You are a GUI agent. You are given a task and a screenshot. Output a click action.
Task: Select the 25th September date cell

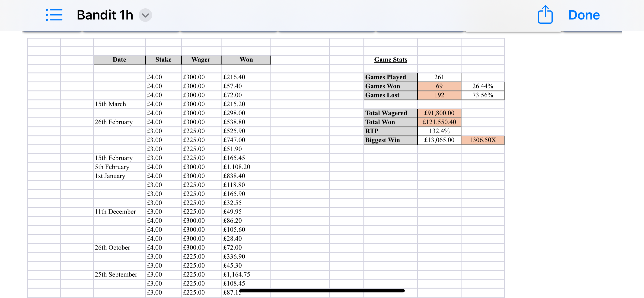[119, 275]
